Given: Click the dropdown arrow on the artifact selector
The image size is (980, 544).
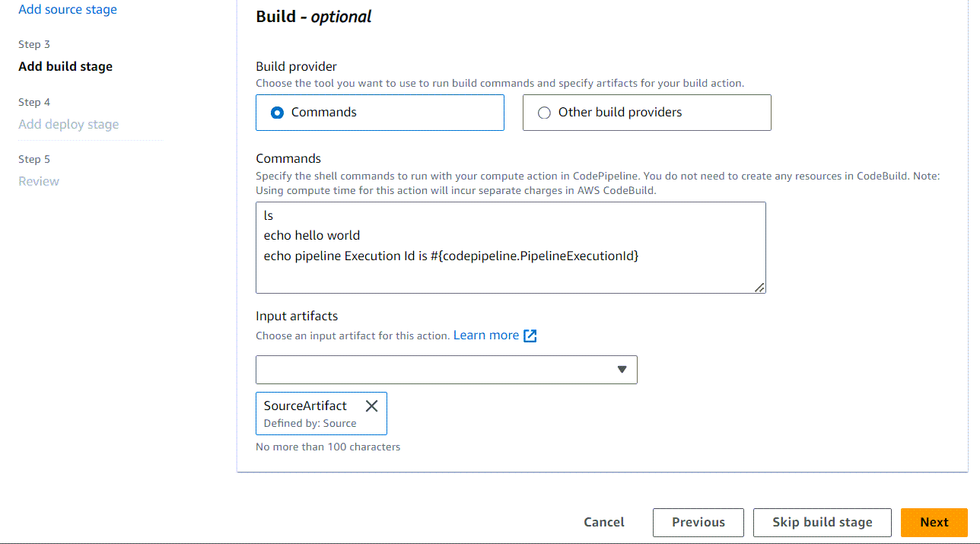Looking at the screenshot, I should click(622, 370).
